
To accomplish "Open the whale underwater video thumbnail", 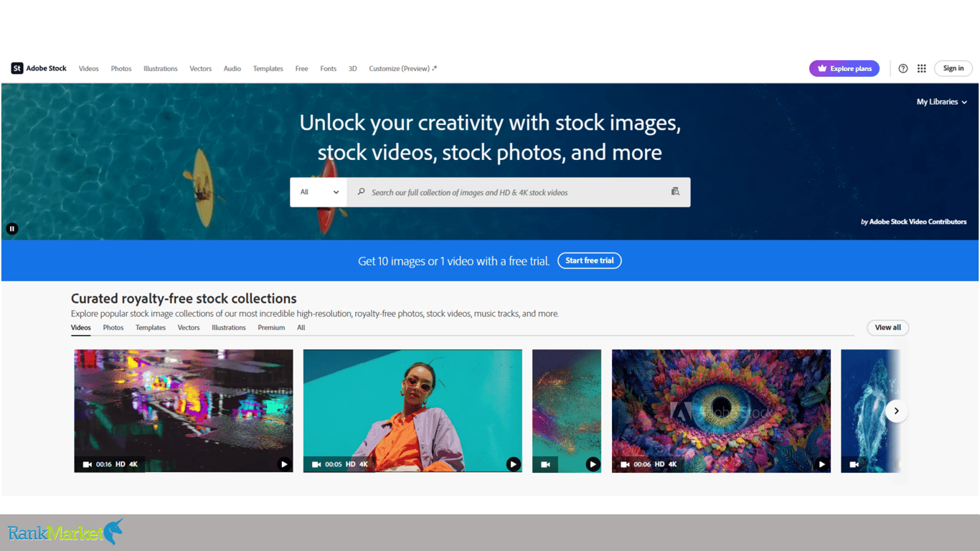I will tap(870, 411).
